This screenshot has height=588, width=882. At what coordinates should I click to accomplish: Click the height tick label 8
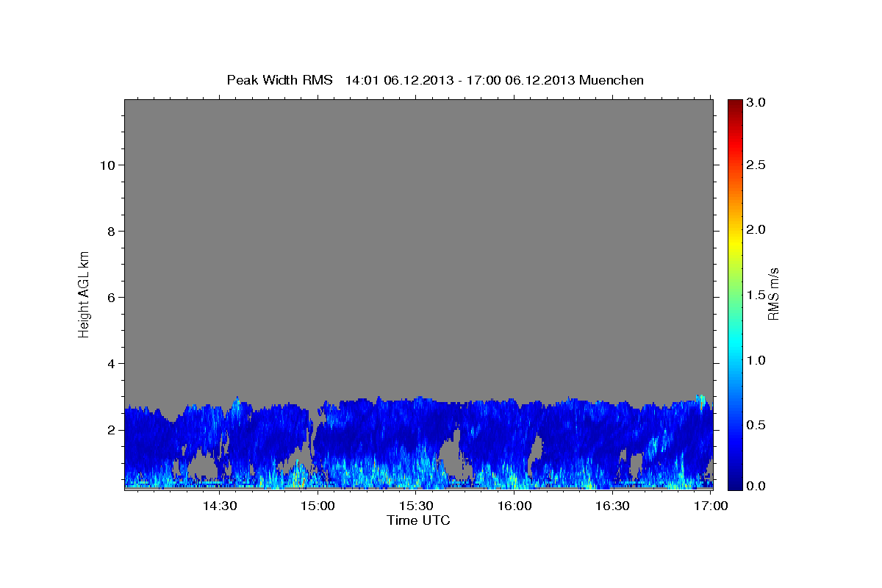(x=110, y=231)
